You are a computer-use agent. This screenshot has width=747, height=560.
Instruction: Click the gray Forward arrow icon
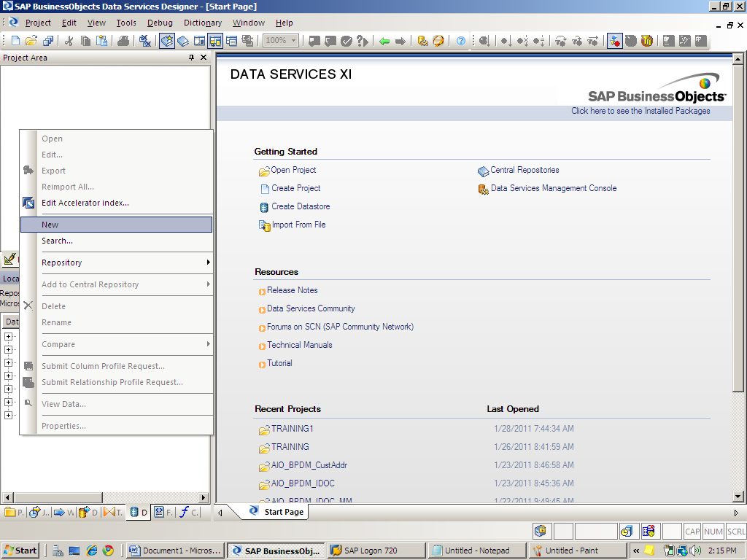click(400, 41)
